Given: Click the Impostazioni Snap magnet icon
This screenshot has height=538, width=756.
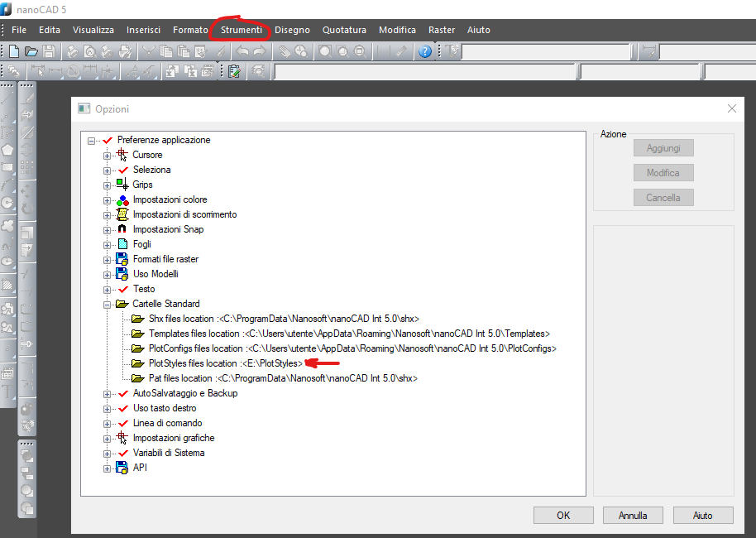Looking at the screenshot, I should pos(122,229).
